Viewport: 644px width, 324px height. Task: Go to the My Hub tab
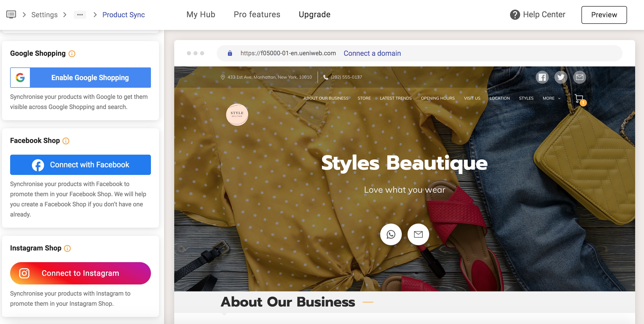click(201, 14)
